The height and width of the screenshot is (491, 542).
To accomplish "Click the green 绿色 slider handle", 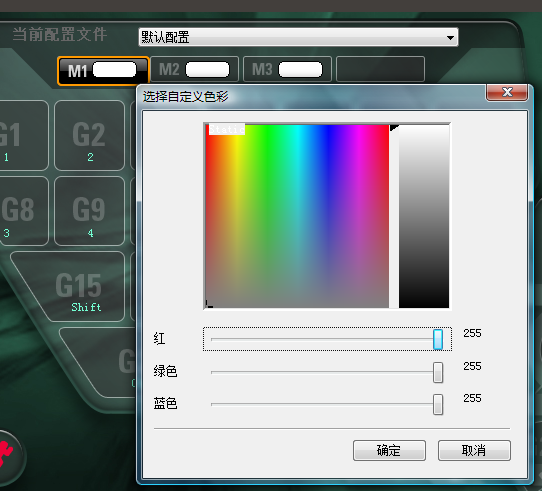I will tap(438, 372).
